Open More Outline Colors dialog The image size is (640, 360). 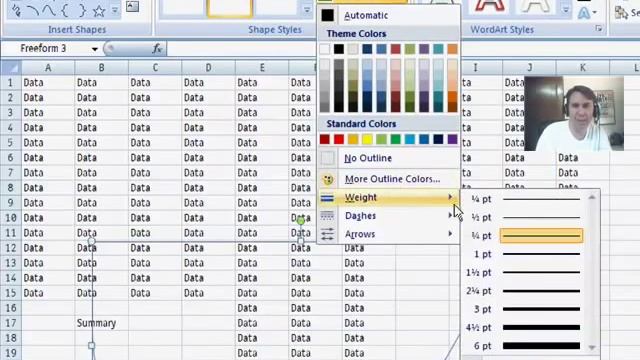[x=388, y=179]
